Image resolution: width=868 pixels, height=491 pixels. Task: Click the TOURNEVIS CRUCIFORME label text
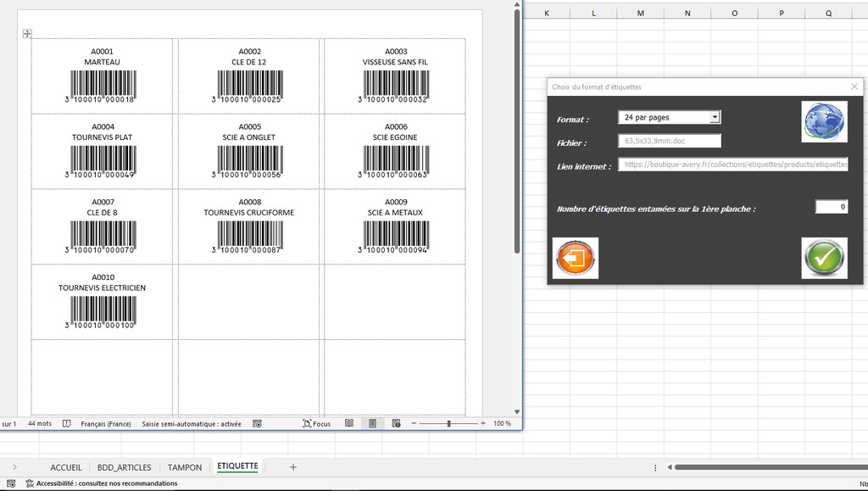249,213
